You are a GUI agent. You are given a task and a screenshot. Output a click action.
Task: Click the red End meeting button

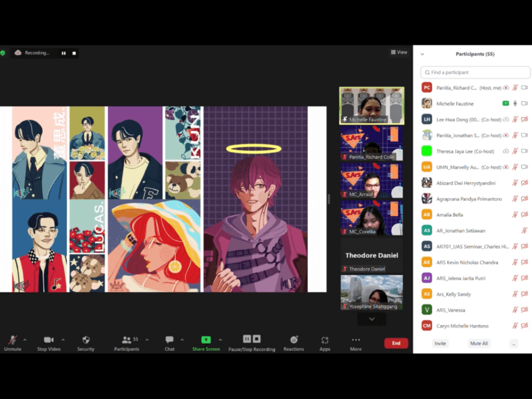396,343
